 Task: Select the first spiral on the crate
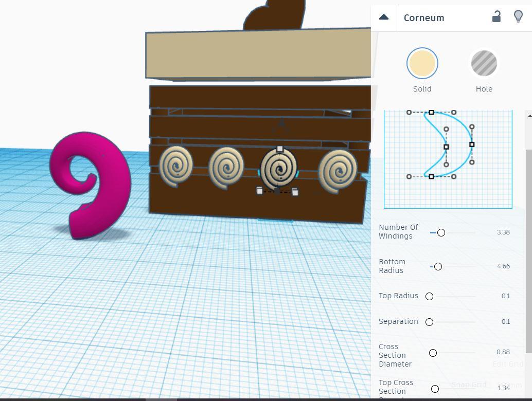(176, 166)
